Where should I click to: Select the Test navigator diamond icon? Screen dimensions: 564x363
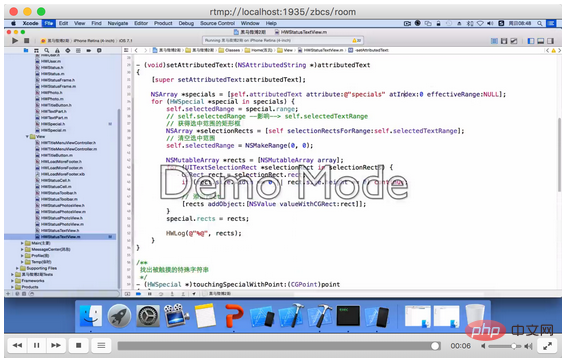click(x=68, y=50)
